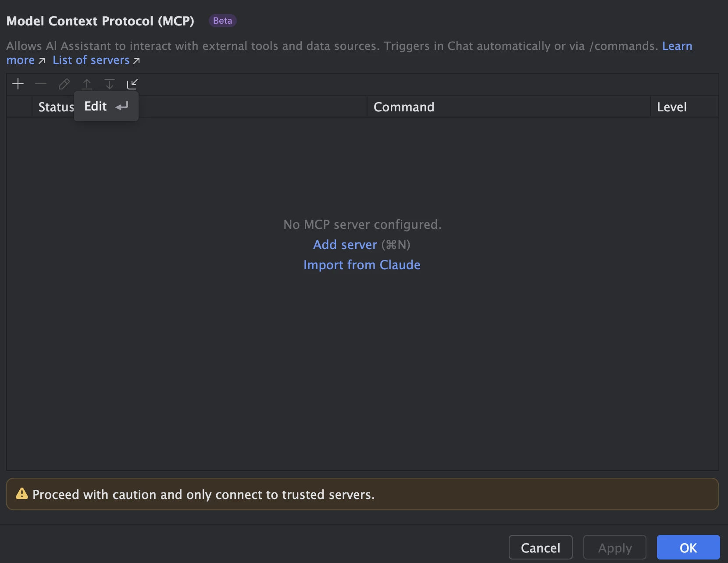This screenshot has width=728, height=563.
Task: Select the Add server link
Action: [x=345, y=245]
